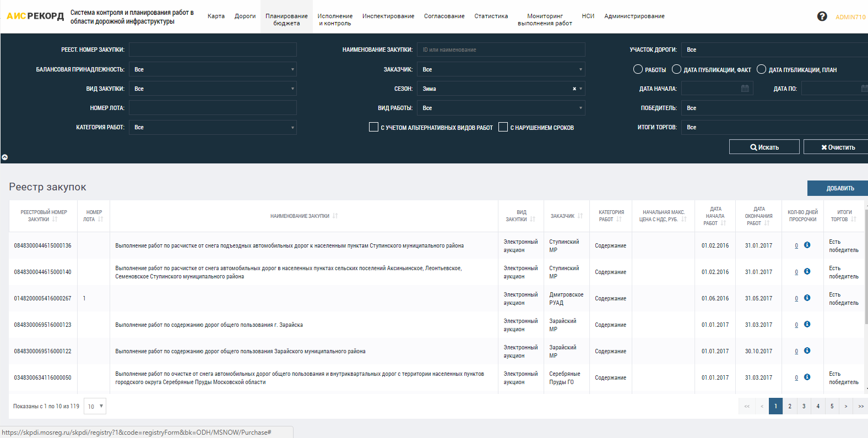Sort by ВИД ЗАКУПКИ column
The width and height of the screenshot is (868, 438).
(532, 220)
